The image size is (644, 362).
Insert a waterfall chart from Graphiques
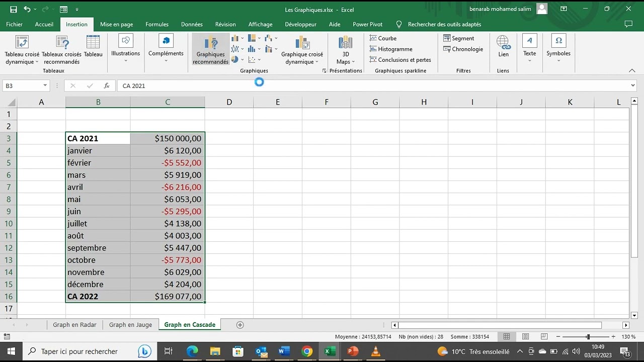click(x=269, y=38)
